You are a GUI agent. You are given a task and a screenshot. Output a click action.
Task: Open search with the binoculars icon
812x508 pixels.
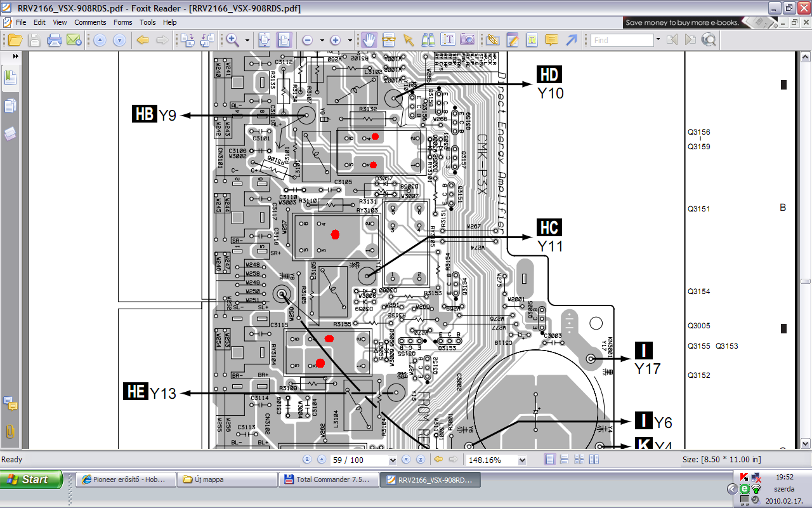point(428,40)
